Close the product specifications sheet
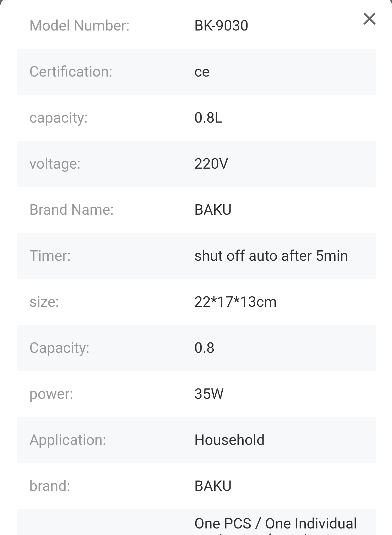The width and height of the screenshot is (392, 535). pos(369,19)
